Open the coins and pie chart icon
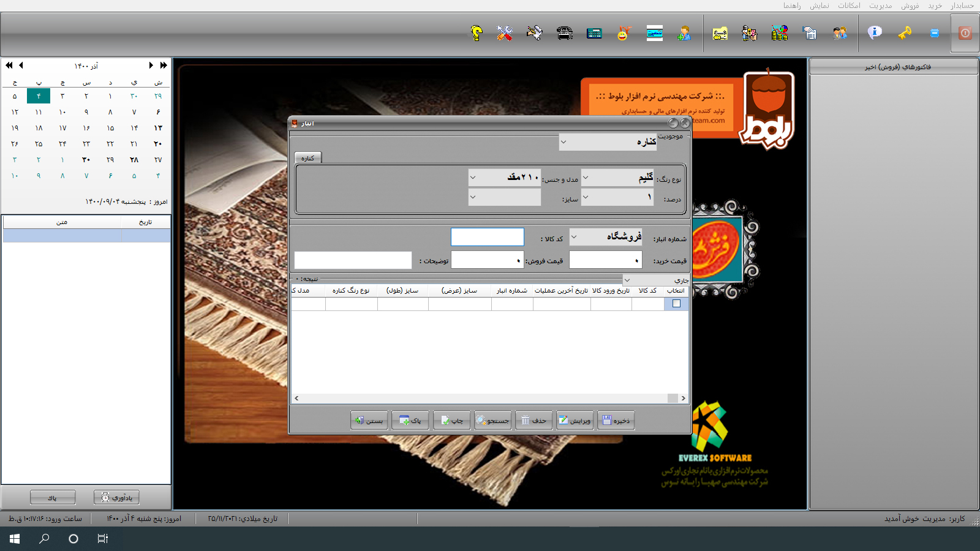Screen dimensions: 980x551 coord(779,33)
